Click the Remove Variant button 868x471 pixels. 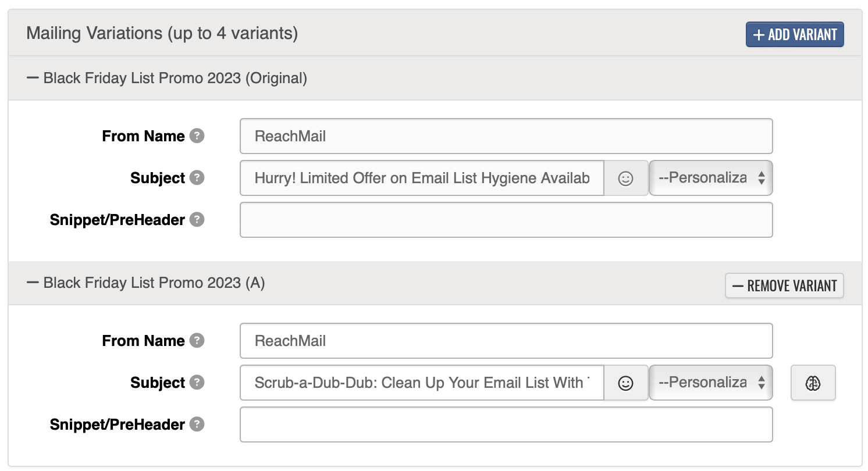click(784, 286)
